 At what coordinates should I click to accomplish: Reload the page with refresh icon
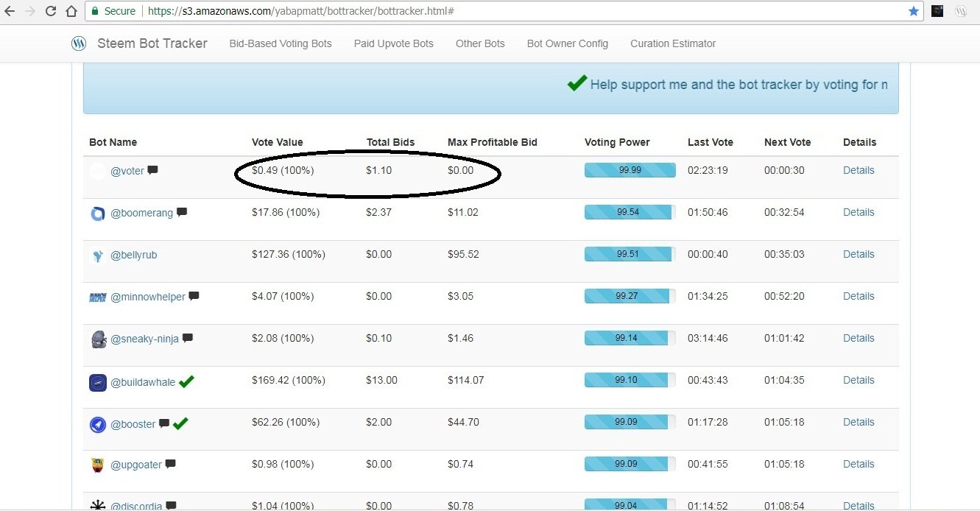tap(51, 11)
